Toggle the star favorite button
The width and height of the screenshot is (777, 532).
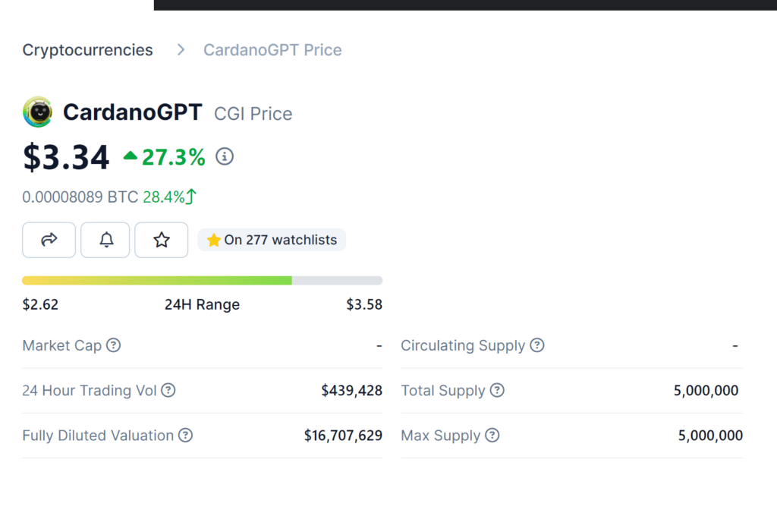click(161, 240)
